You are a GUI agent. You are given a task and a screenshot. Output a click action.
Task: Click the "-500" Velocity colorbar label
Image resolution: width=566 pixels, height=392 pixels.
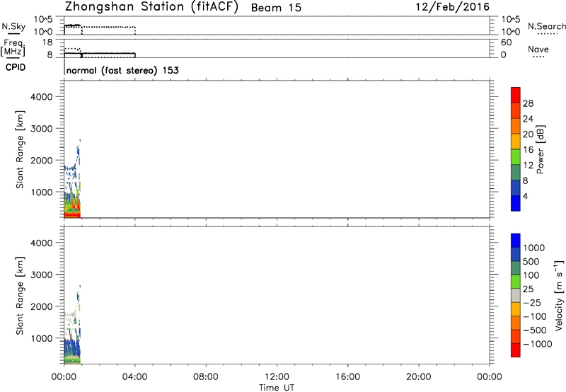click(x=534, y=330)
